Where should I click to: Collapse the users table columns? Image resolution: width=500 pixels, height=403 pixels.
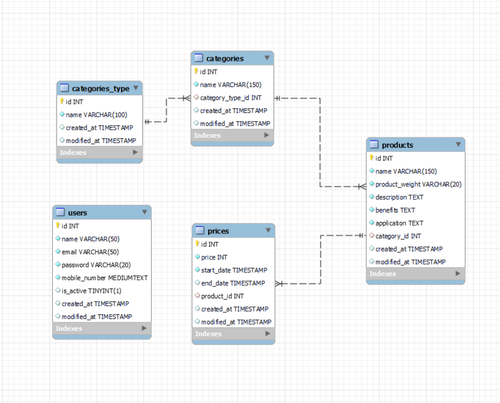[x=145, y=212]
